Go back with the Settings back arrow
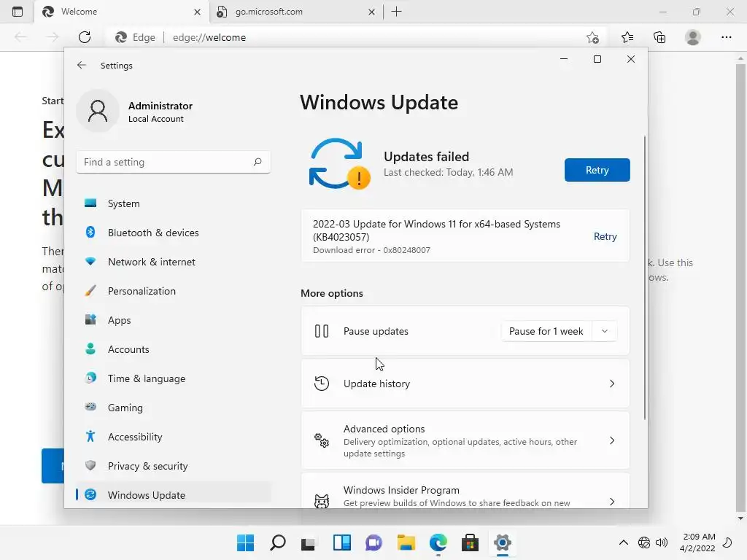Image resolution: width=747 pixels, height=560 pixels. [x=82, y=65]
